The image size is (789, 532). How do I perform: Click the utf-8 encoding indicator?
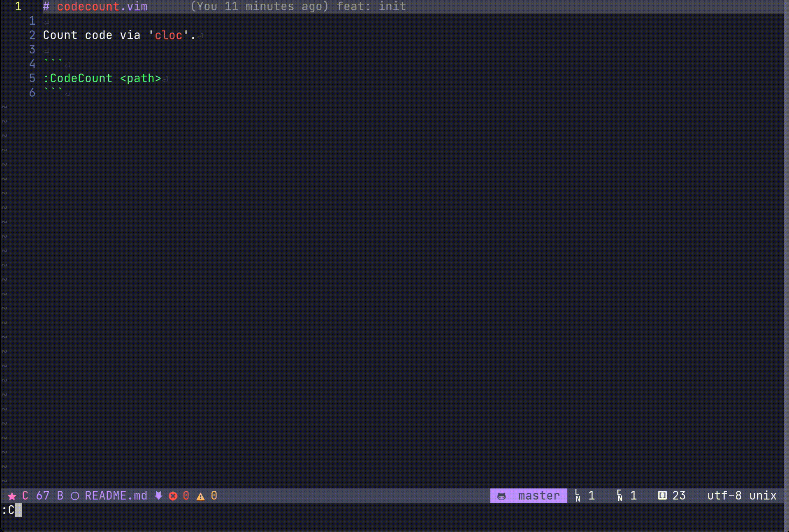[724, 496]
